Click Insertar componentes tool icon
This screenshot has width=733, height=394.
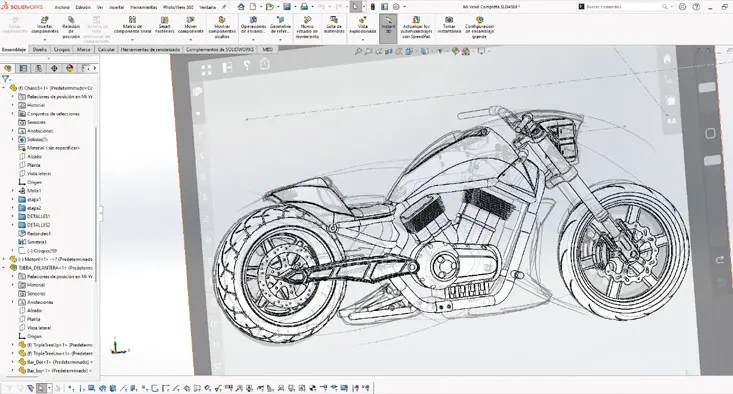(x=45, y=20)
